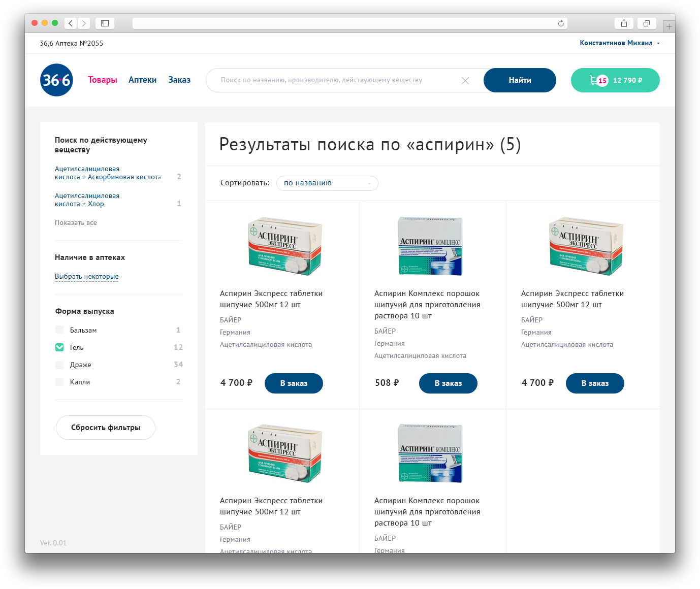Open the Safari share icon
Viewport: 700px width, 589px height.
tap(624, 23)
